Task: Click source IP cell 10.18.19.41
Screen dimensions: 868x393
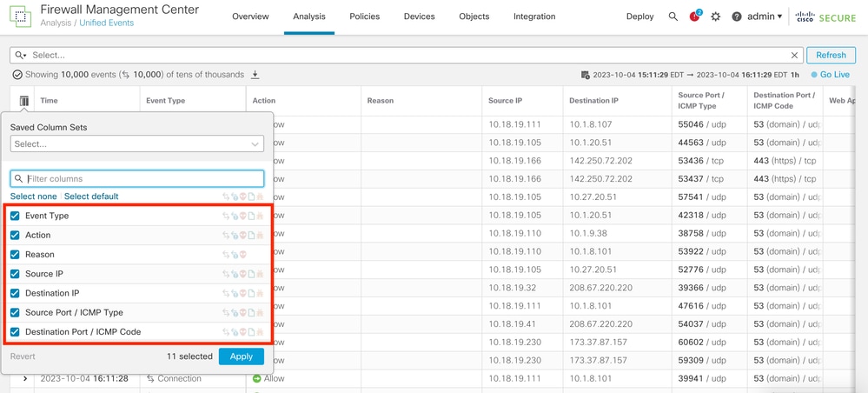Action: point(512,323)
